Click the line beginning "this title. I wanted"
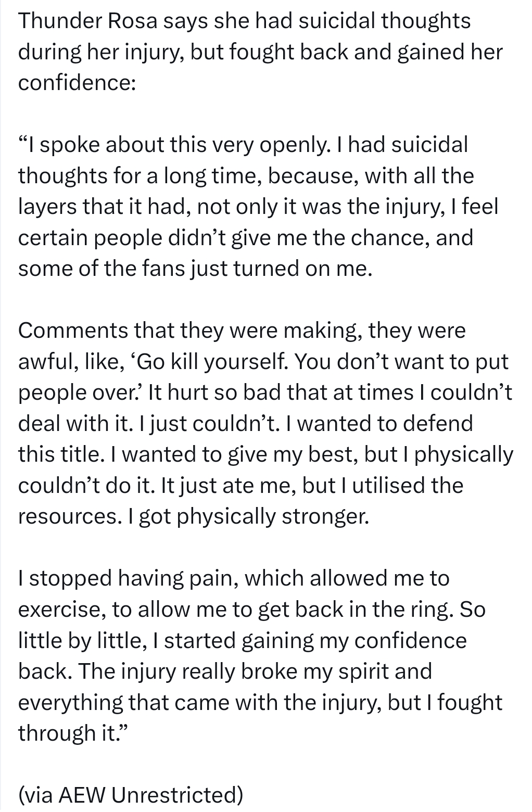The height and width of the screenshot is (812, 532). [265, 454]
